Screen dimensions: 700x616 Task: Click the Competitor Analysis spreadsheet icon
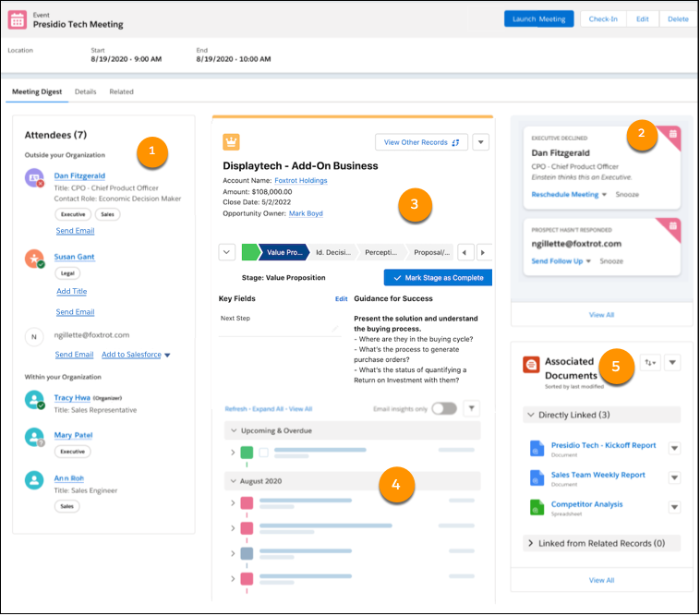coord(537,508)
